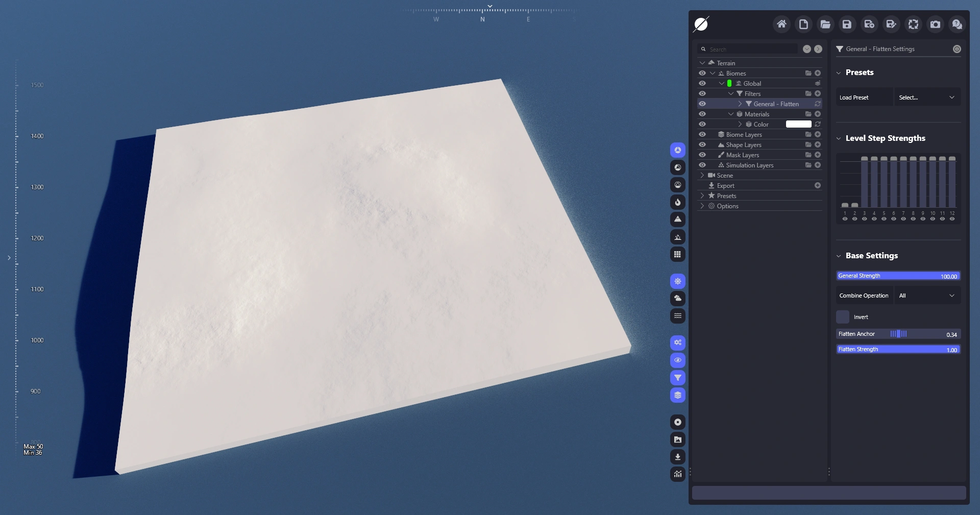Image resolution: width=980 pixels, height=515 pixels.
Task: Click the flame icon in vertical toolbar
Action: [x=677, y=202]
